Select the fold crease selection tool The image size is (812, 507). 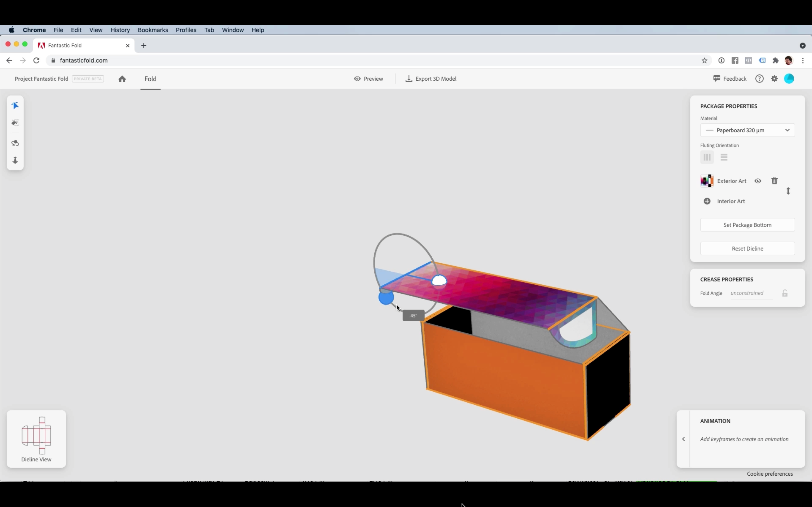15,106
